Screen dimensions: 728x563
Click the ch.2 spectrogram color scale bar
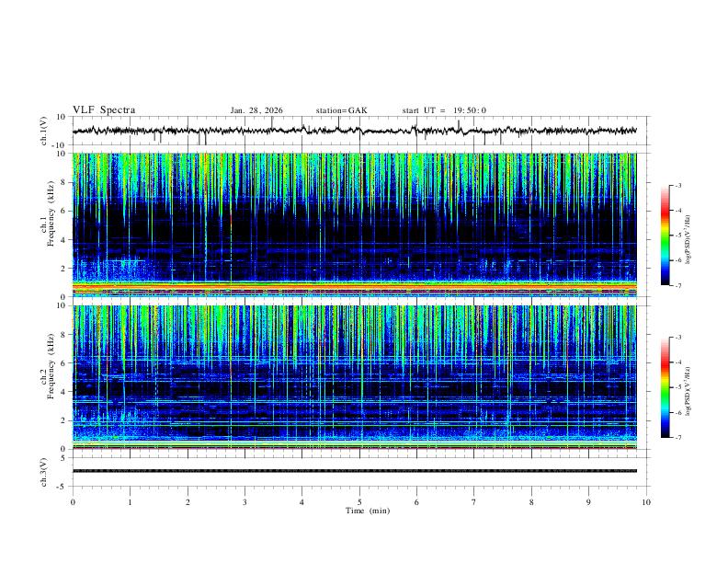click(x=665, y=387)
